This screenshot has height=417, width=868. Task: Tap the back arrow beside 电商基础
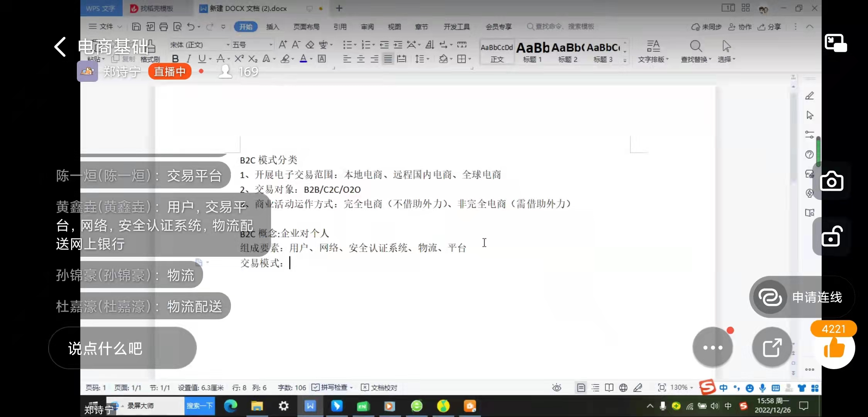60,47
